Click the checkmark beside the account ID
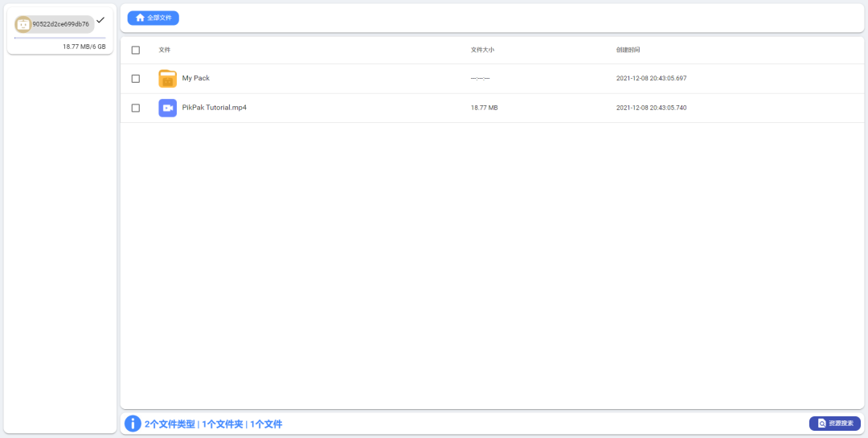Viewport: 868px width, 438px height. 100,20
